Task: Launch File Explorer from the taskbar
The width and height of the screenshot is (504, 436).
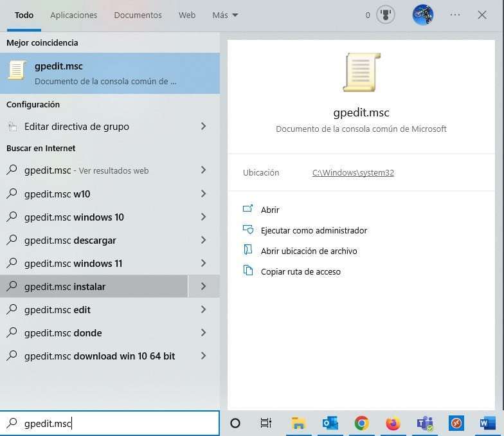Action: click(x=298, y=423)
